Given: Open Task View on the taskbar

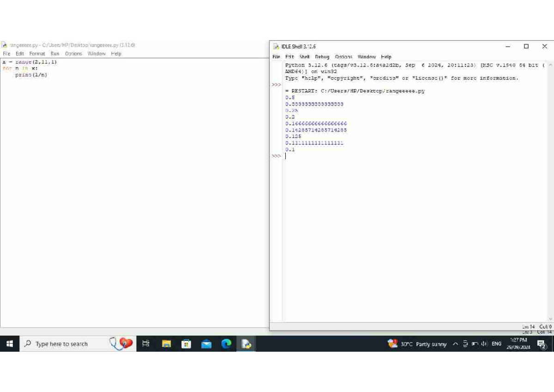Looking at the screenshot, I should coord(146,344).
